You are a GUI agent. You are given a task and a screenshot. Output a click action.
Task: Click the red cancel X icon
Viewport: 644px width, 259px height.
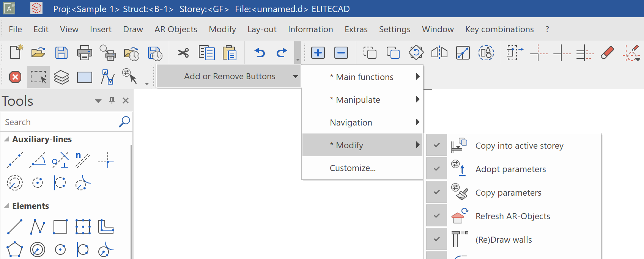click(x=15, y=77)
